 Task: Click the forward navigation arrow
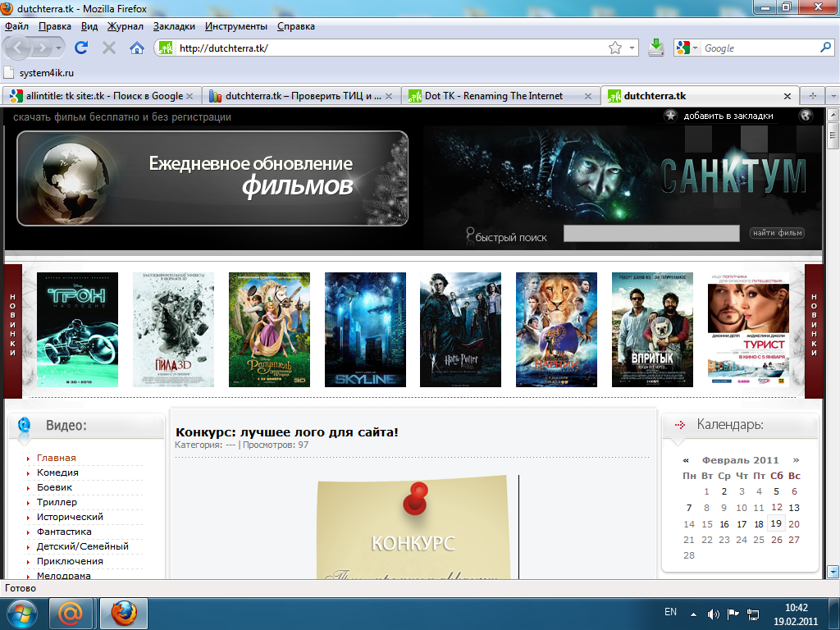click(41, 48)
